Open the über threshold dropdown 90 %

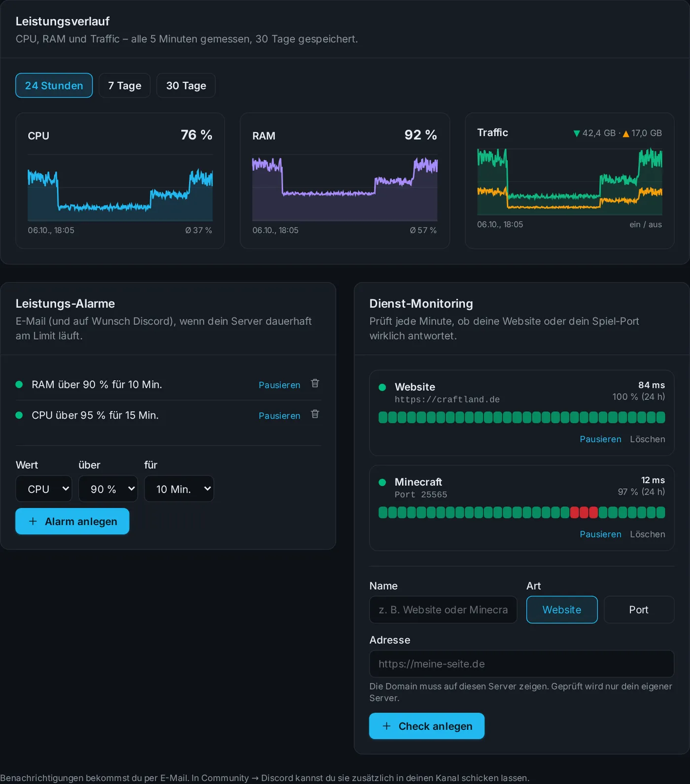tap(108, 489)
